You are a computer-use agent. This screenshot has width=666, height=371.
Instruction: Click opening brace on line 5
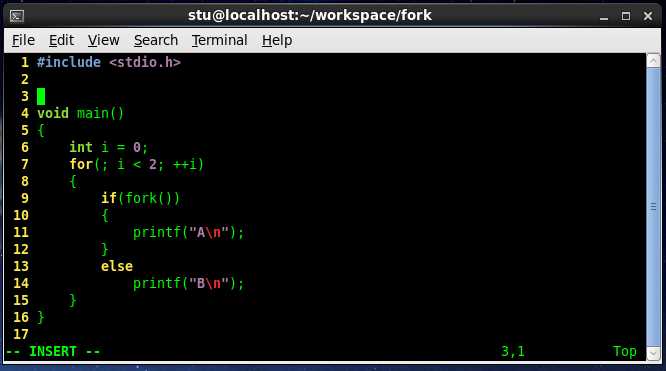pos(41,130)
